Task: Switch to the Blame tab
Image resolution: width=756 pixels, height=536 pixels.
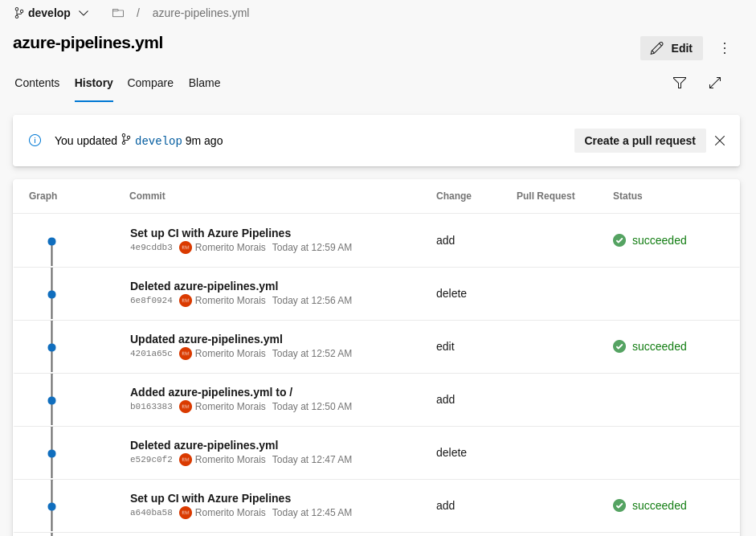Action: pyautogui.click(x=204, y=83)
